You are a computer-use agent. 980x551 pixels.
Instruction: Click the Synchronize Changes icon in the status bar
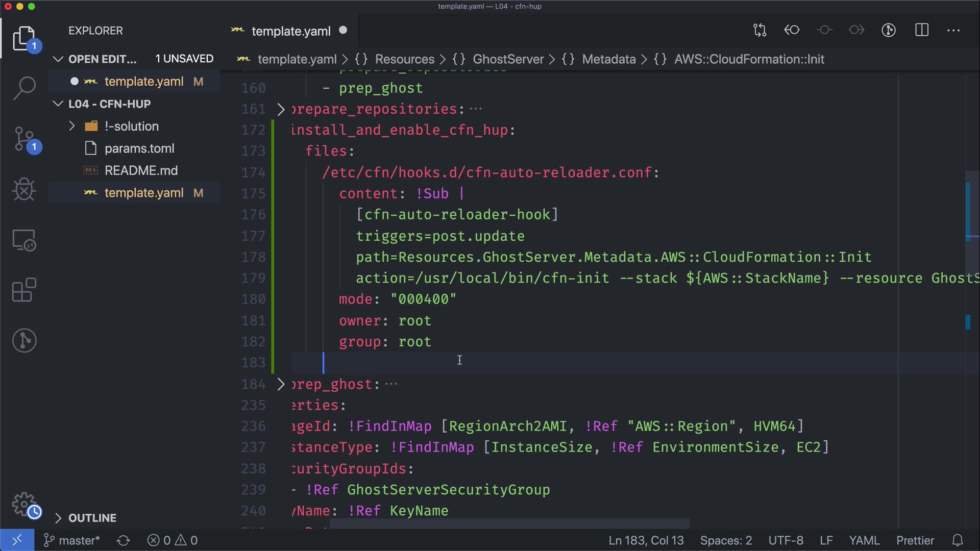click(x=123, y=540)
